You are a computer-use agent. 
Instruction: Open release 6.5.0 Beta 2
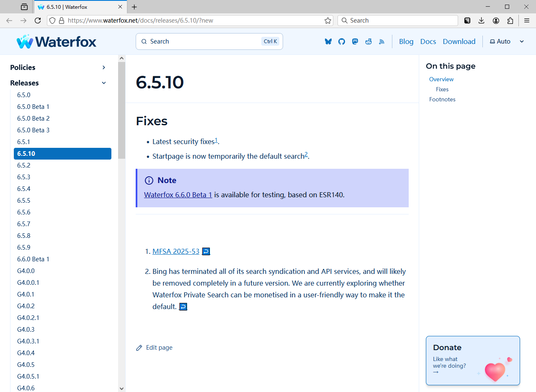pos(62,119)
